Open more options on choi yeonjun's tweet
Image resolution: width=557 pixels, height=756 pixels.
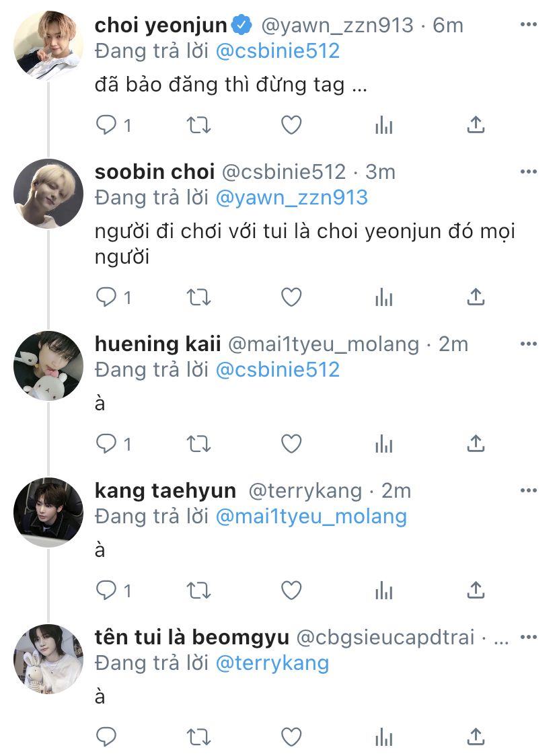click(x=529, y=26)
